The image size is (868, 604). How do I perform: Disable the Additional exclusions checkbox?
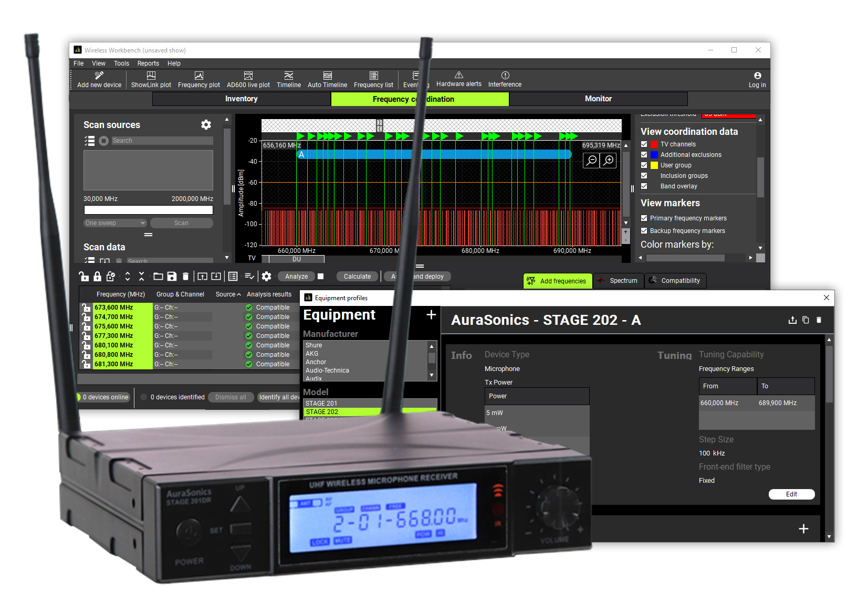(x=644, y=154)
